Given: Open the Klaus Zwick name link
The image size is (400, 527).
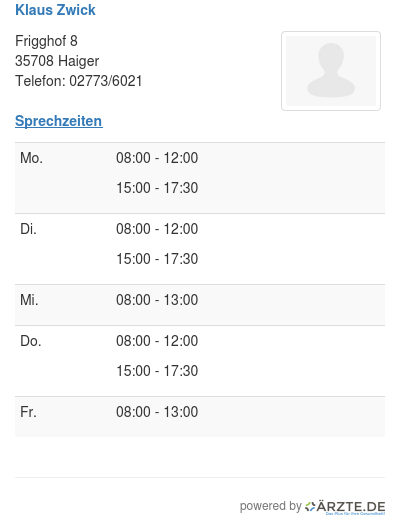Looking at the screenshot, I should pos(55,10).
